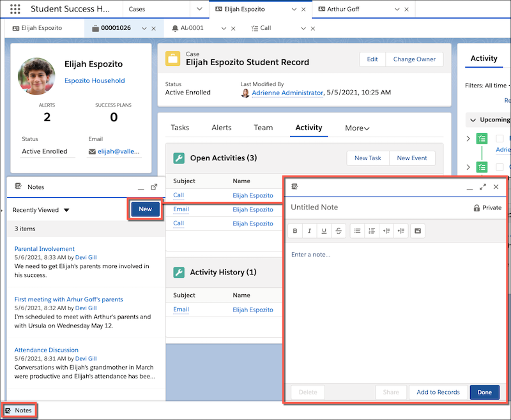
Task: Click the outdent button in note toolbar
Action: pyautogui.click(x=401, y=231)
